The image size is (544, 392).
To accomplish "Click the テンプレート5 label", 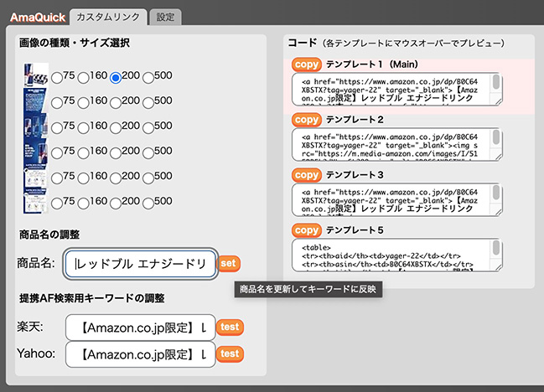I will [x=355, y=230].
